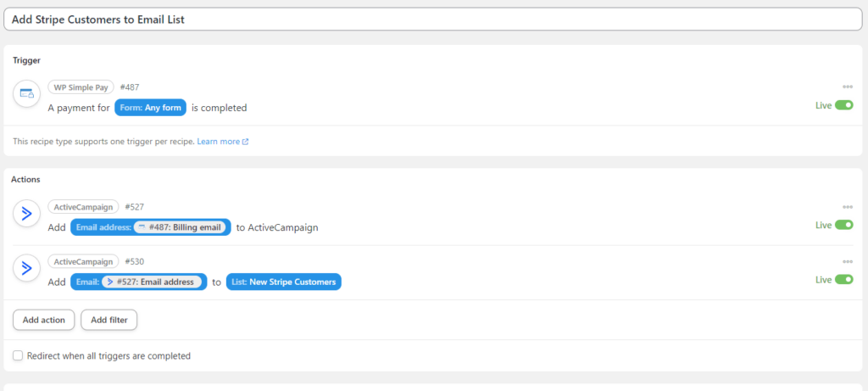This screenshot has width=868, height=391.
Task: Open the trigger's three-dot options menu
Action: pos(847,87)
